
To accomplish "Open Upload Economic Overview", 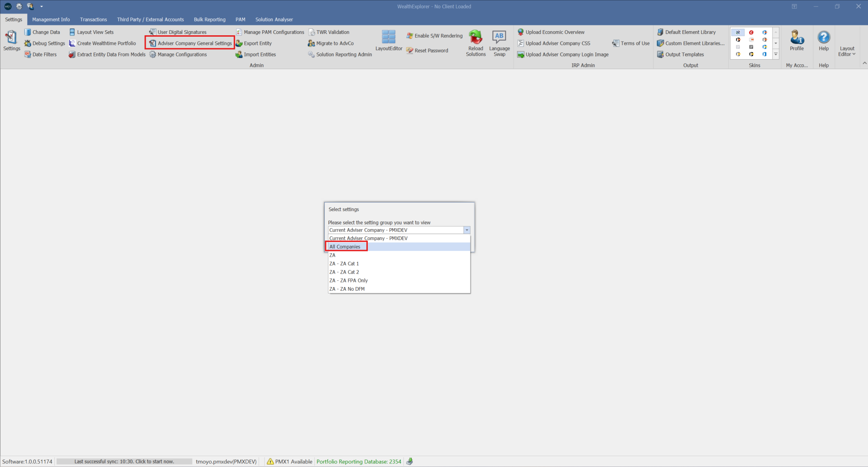I will coord(555,32).
